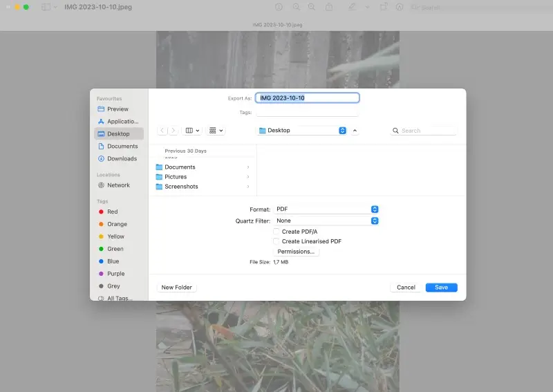The height and width of the screenshot is (392, 553).
Task: Click the magnifier icon in Search
Action: point(395,131)
